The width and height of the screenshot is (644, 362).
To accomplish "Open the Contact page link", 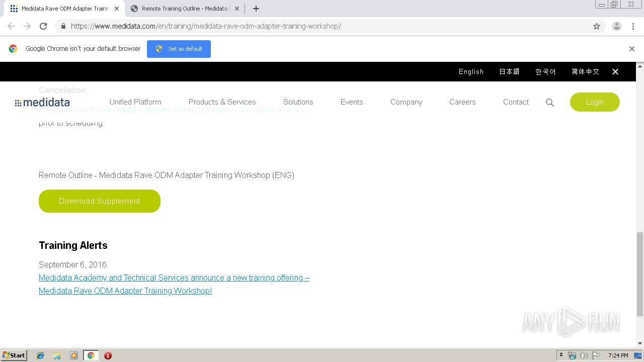I will click(x=516, y=102).
